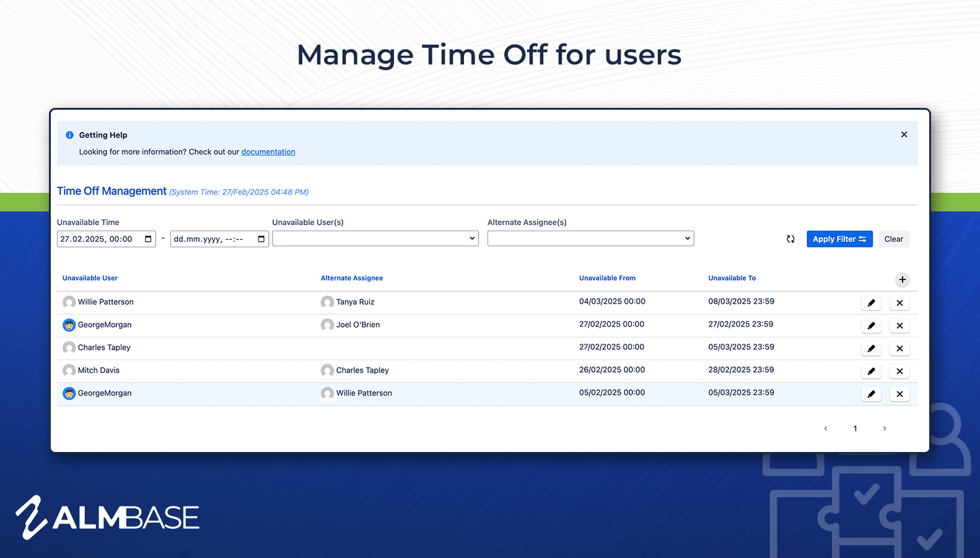The image size is (980, 558).
Task: Click Mitch Davis's avatar
Action: 69,370
